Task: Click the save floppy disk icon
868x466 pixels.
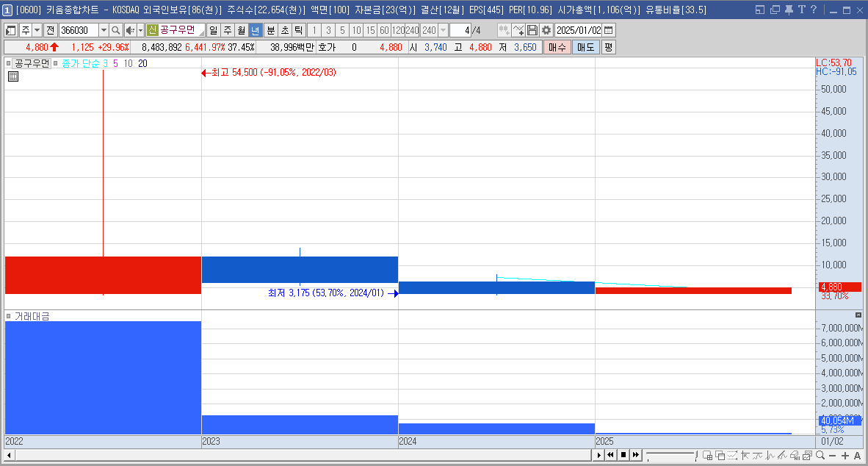Action: (532, 30)
